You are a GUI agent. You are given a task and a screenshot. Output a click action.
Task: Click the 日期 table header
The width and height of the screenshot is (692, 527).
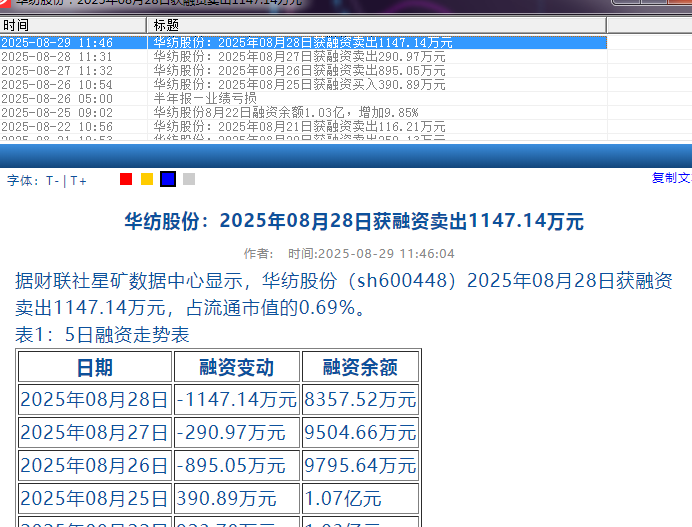coord(95,367)
